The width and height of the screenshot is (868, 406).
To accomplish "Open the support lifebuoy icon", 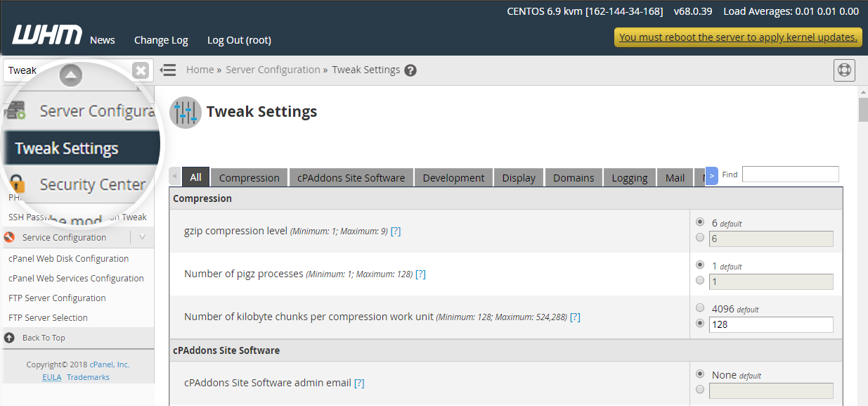I will pyautogui.click(x=844, y=70).
